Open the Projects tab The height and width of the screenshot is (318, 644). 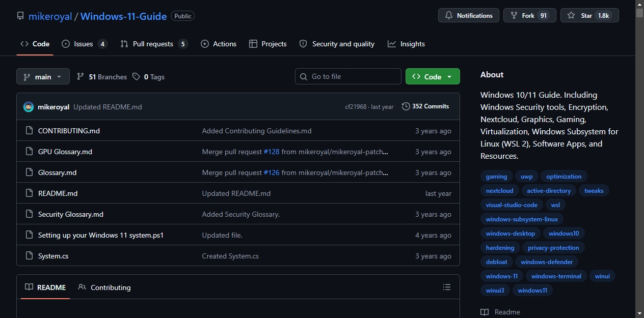[x=267, y=44]
